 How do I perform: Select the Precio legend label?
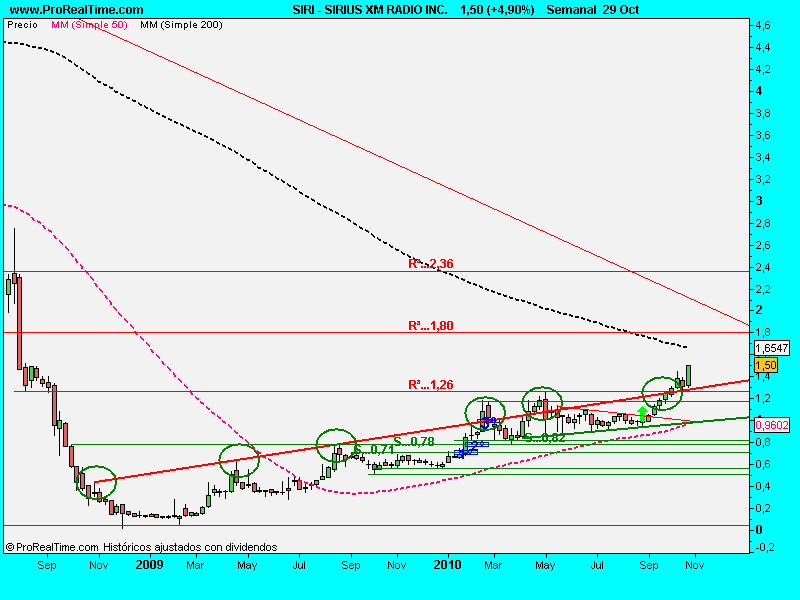coord(22,24)
